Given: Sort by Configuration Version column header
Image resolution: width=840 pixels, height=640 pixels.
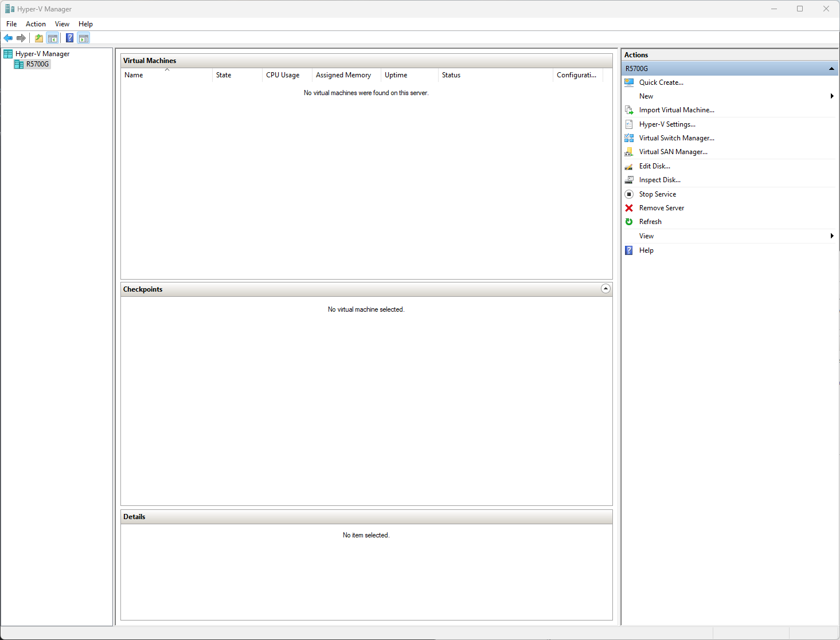Looking at the screenshot, I should (x=578, y=75).
